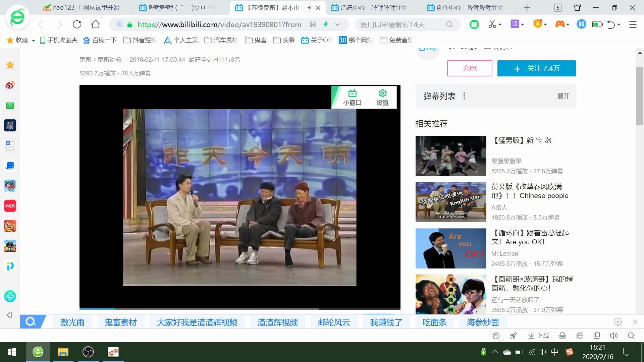
Task: Open recommended video 【猛男版】新宝岛
Action: coord(522,140)
